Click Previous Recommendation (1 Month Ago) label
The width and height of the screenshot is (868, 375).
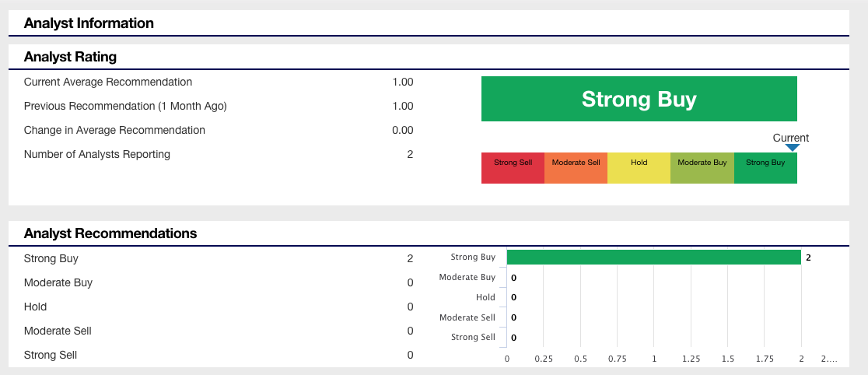coord(125,106)
